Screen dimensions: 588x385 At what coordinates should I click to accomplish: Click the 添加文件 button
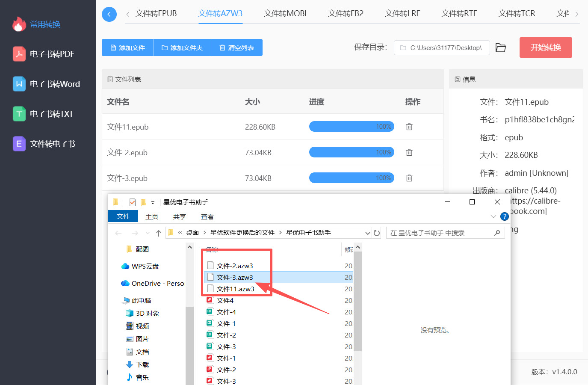pyautogui.click(x=127, y=47)
